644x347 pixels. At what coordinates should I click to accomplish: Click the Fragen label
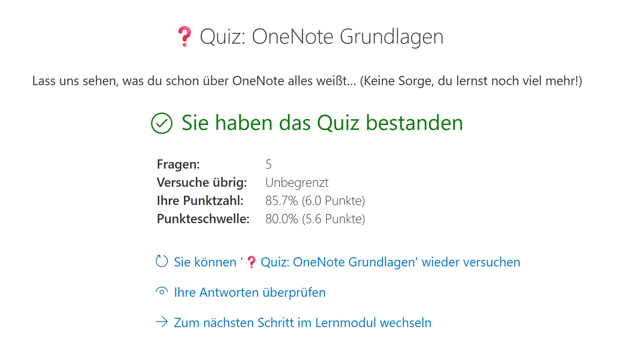pos(178,164)
